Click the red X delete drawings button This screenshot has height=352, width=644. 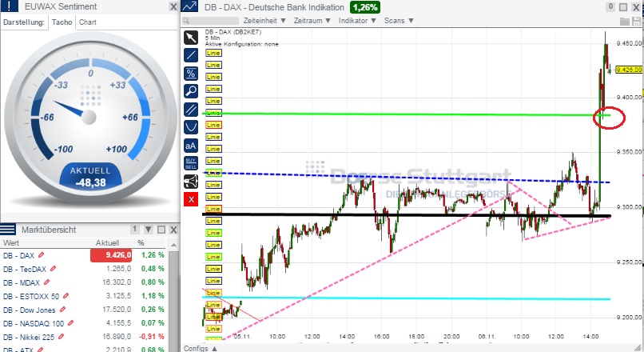[x=191, y=199]
